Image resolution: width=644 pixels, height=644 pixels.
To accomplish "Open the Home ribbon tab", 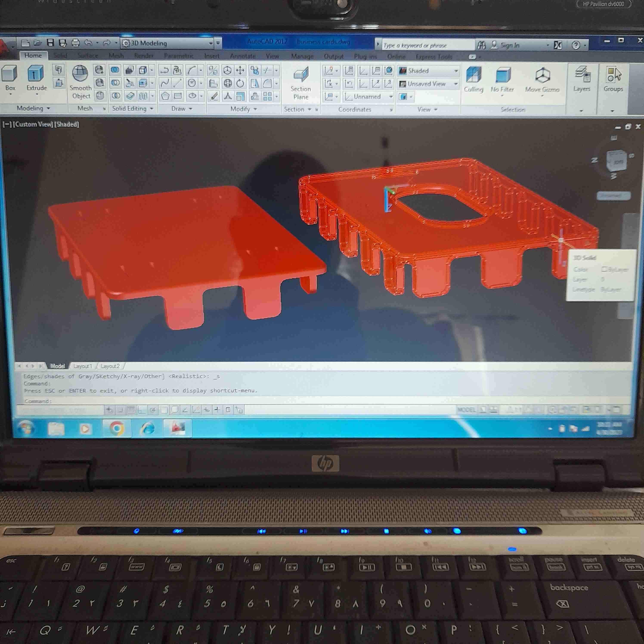I will click(x=33, y=56).
